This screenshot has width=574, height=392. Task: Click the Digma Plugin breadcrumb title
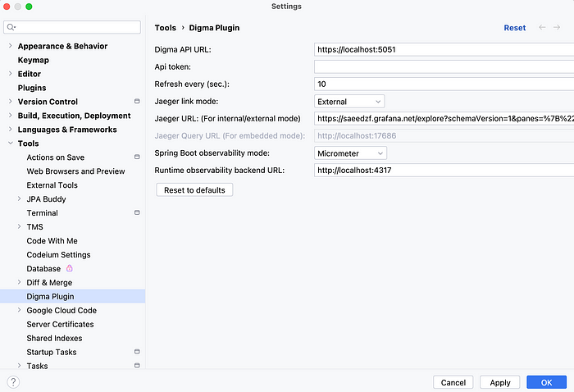214,28
